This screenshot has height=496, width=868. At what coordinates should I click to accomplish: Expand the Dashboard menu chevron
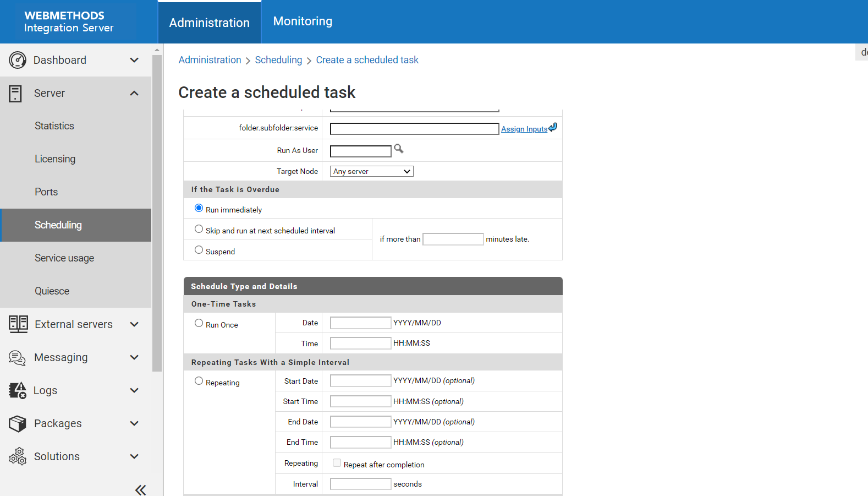click(x=134, y=60)
